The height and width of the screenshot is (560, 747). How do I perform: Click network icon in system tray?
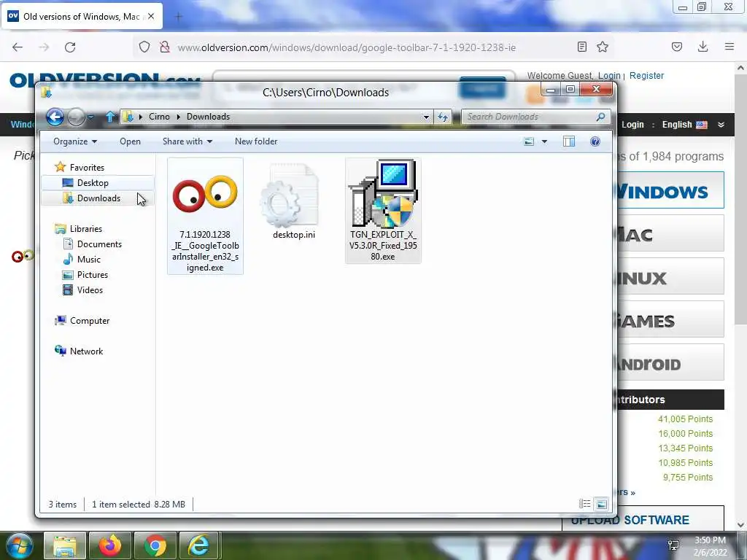(x=673, y=545)
